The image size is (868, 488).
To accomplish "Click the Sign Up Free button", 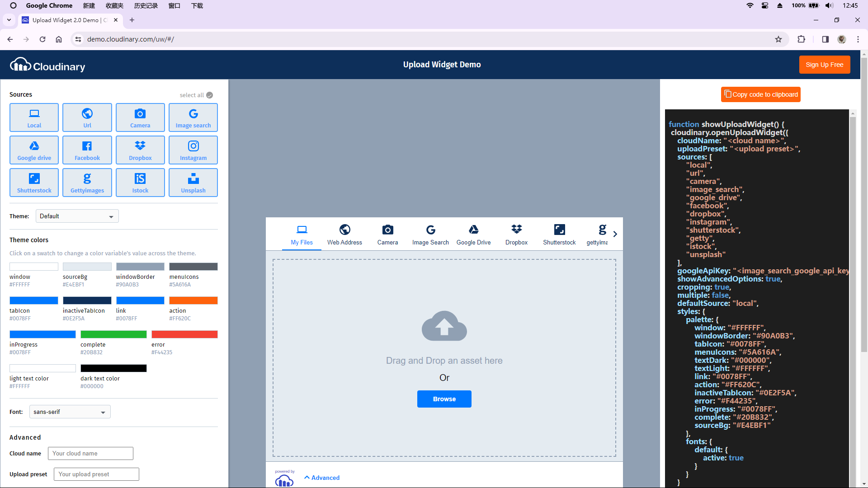I will 825,64.
